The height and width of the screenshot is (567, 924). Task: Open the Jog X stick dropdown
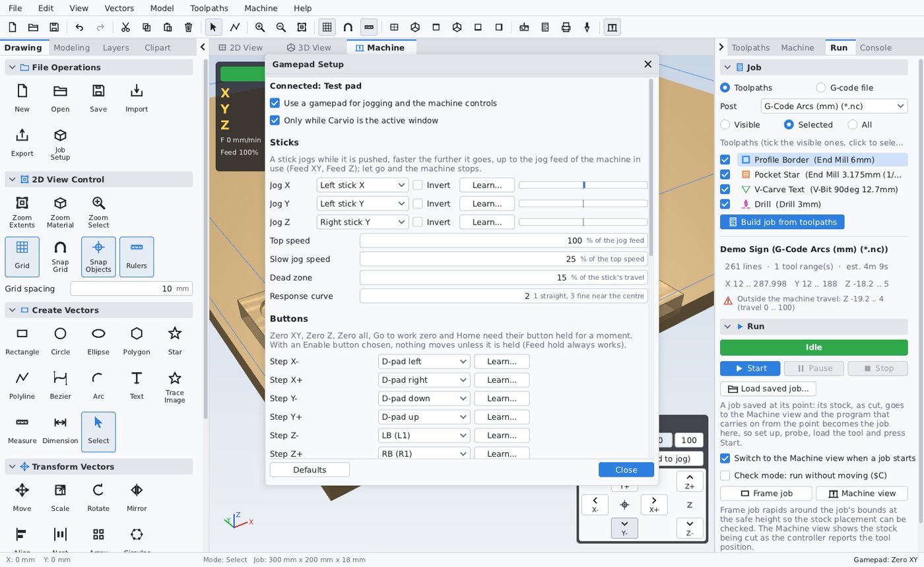point(362,185)
